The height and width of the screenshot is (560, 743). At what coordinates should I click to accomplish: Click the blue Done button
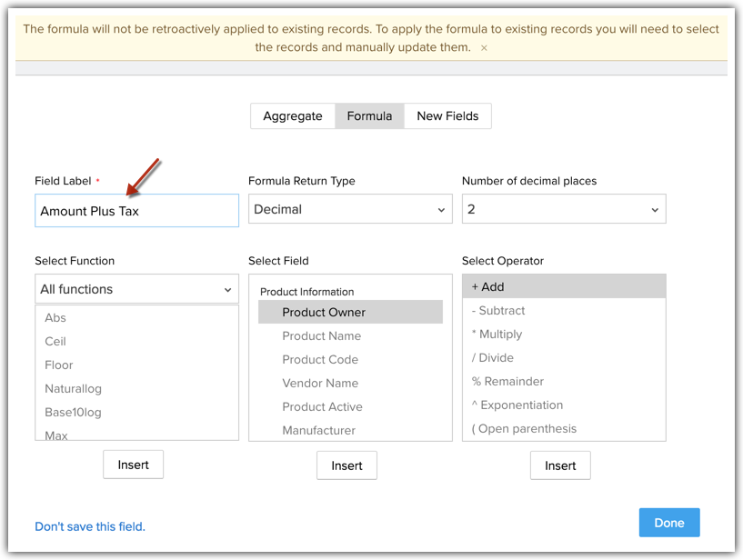coord(668,523)
